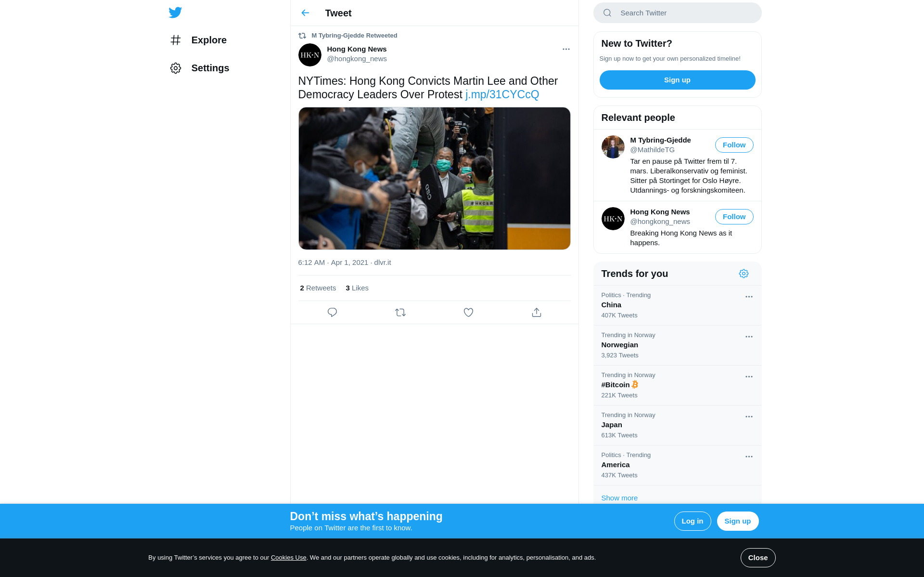The height and width of the screenshot is (577, 924).
Task: Open more options for #Bitcoin trend
Action: (749, 377)
